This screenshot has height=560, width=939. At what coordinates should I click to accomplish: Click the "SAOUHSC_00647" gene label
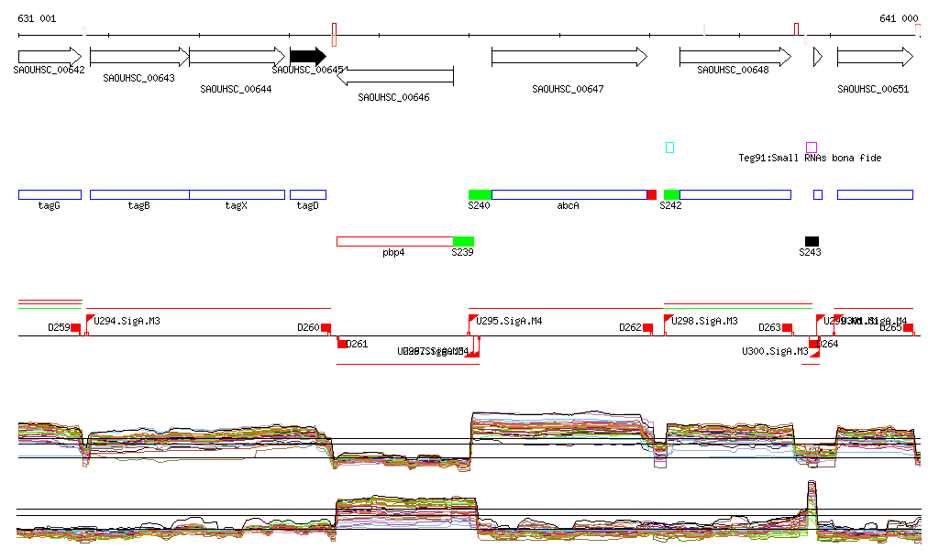pyautogui.click(x=568, y=89)
